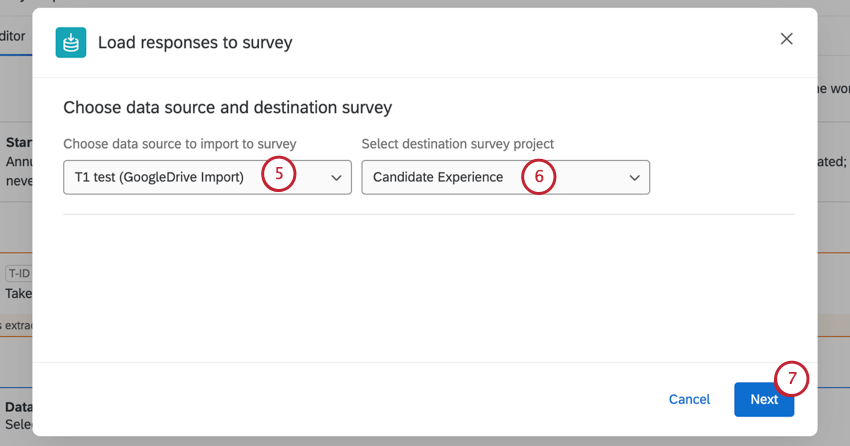The height and width of the screenshot is (446, 850).
Task: Close the Load responses to survey dialog
Action: (x=786, y=39)
